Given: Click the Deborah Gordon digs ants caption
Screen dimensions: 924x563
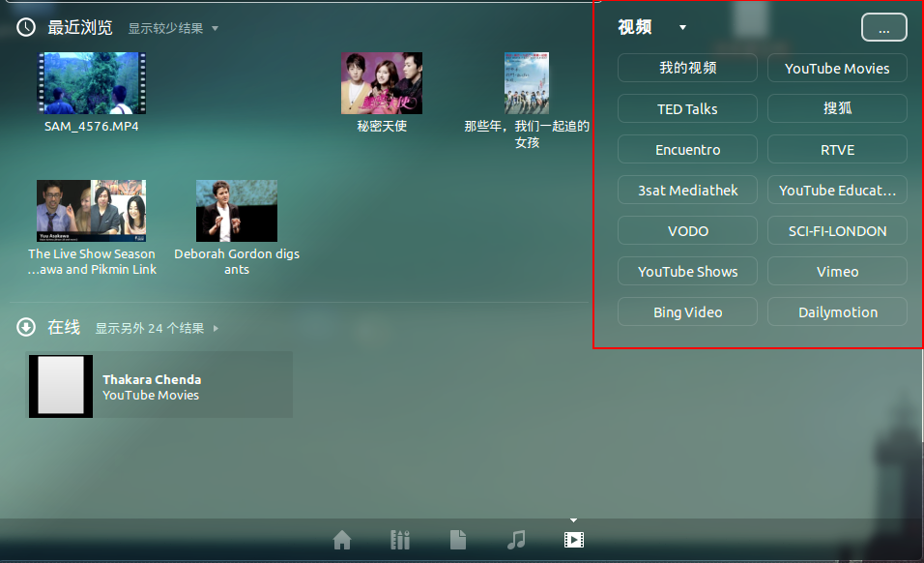Looking at the screenshot, I should tap(237, 262).
